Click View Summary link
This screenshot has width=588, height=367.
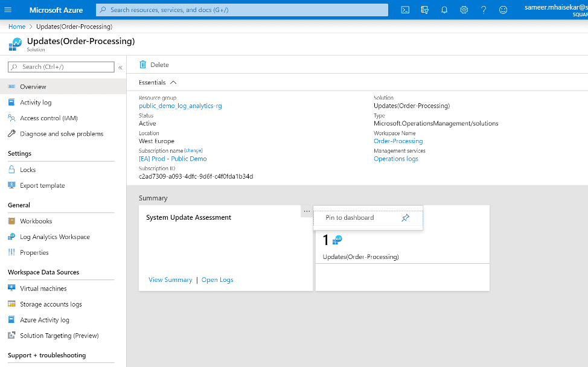click(170, 279)
